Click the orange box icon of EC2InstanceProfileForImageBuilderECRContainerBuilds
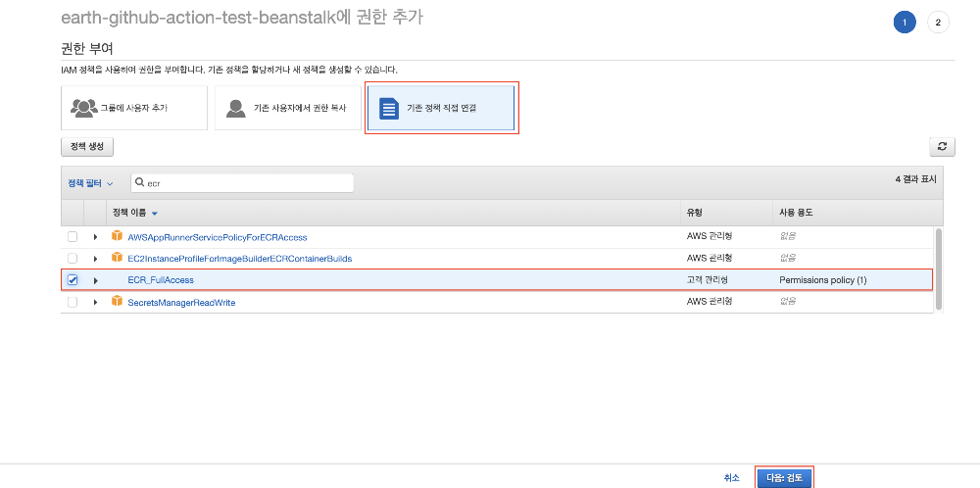Image resolution: width=980 pixels, height=488 pixels. (117, 258)
